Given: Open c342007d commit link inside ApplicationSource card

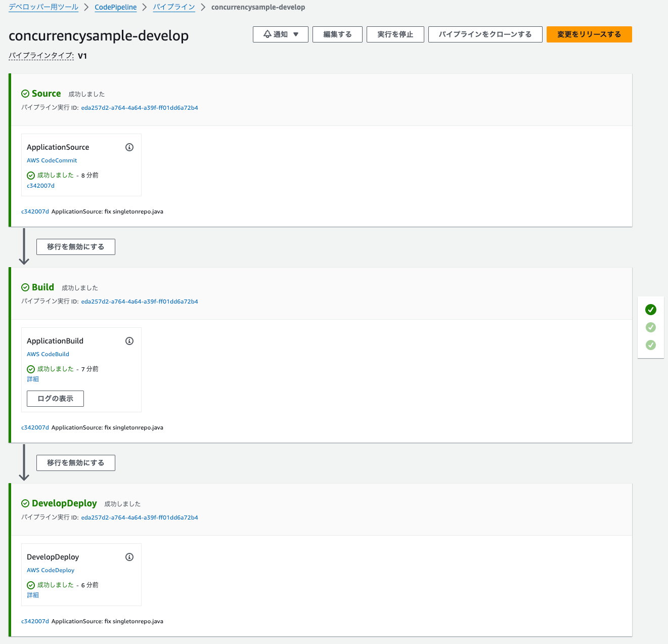Looking at the screenshot, I should pos(40,186).
